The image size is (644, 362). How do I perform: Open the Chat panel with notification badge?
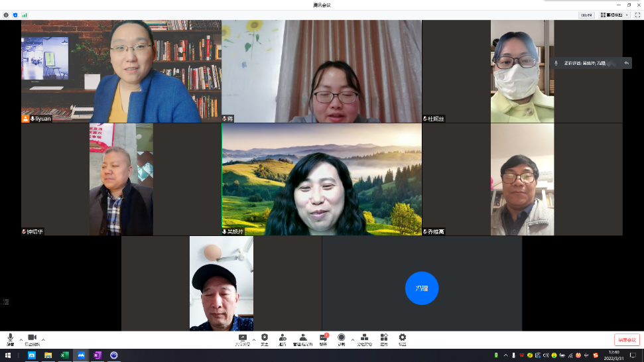324,339
